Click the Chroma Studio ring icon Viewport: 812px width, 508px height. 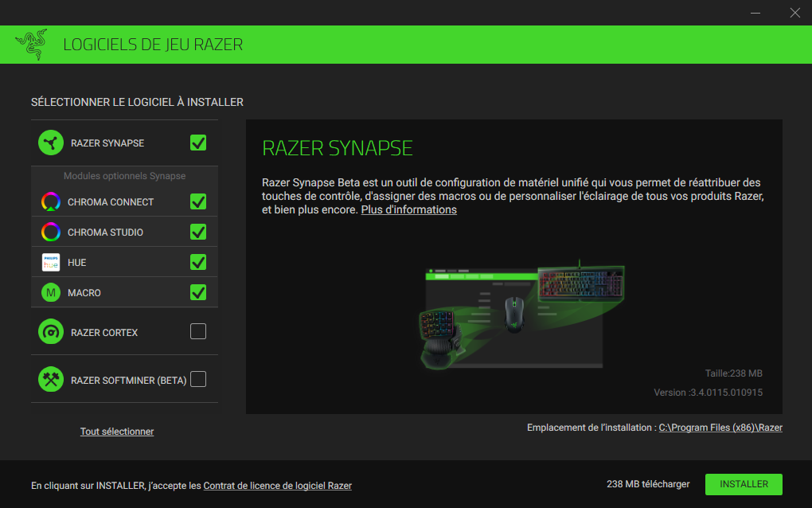click(51, 232)
